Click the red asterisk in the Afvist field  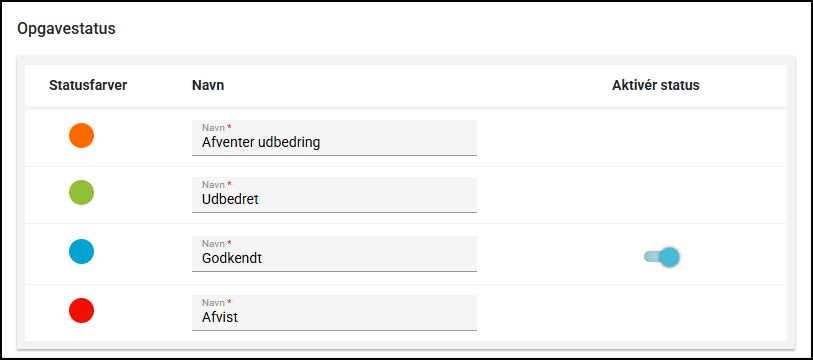[229, 302]
